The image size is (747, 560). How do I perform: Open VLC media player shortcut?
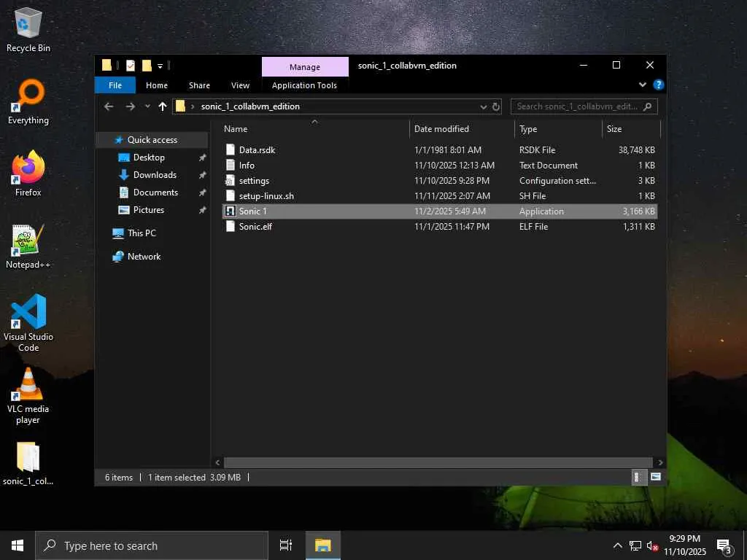click(x=28, y=395)
